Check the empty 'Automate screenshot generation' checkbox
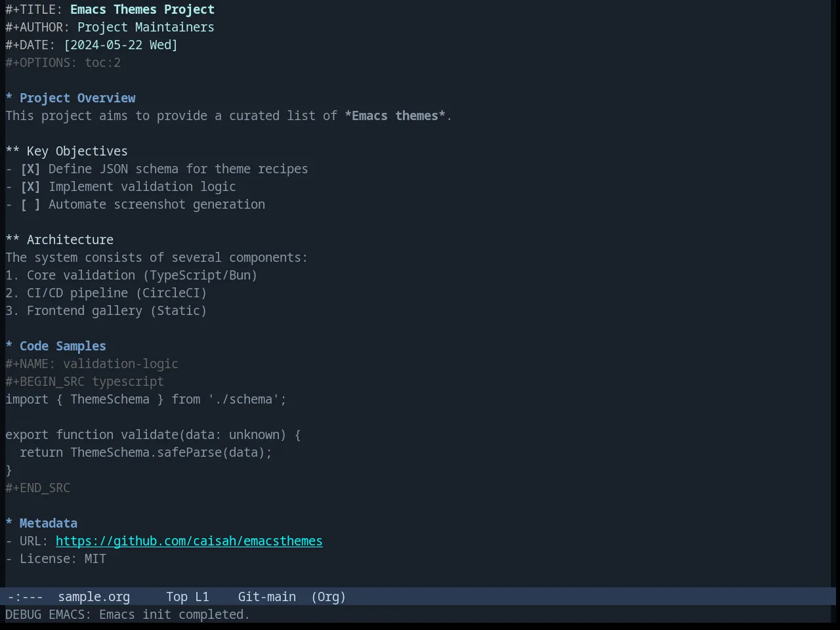This screenshot has width=840, height=630. point(30,205)
